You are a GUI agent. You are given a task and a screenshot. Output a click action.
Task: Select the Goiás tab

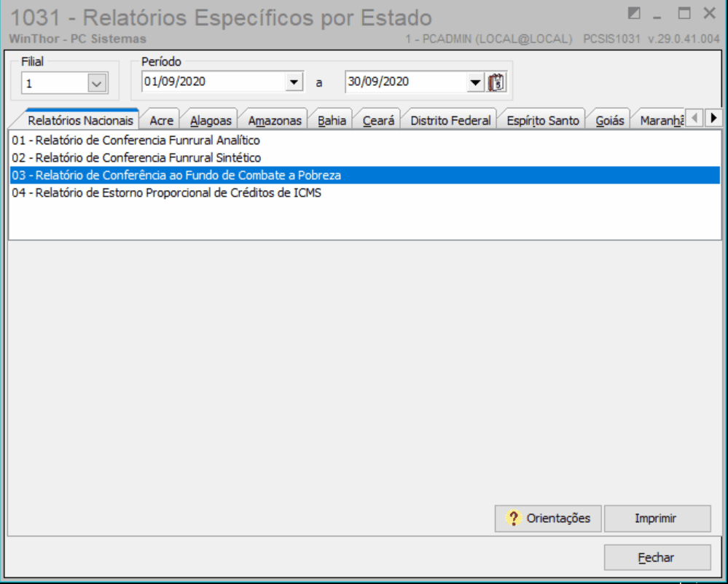click(x=610, y=121)
